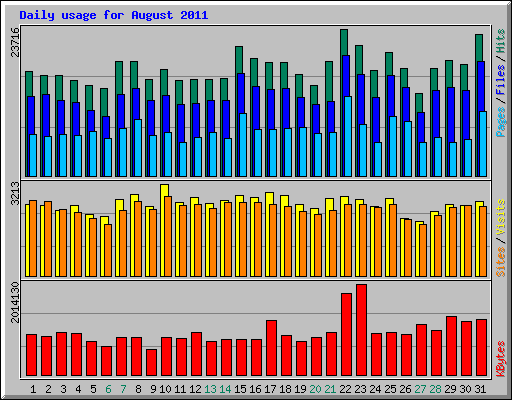512x400 pixels.
Task: Select the tallest red KBytes bar for day 23
Action: pos(361,330)
